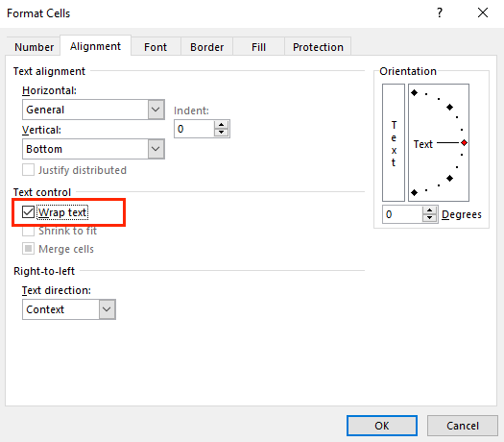Image resolution: width=504 pixels, height=442 pixels.
Task: Expand the Text direction Context dropdown
Action: click(x=69, y=309)
